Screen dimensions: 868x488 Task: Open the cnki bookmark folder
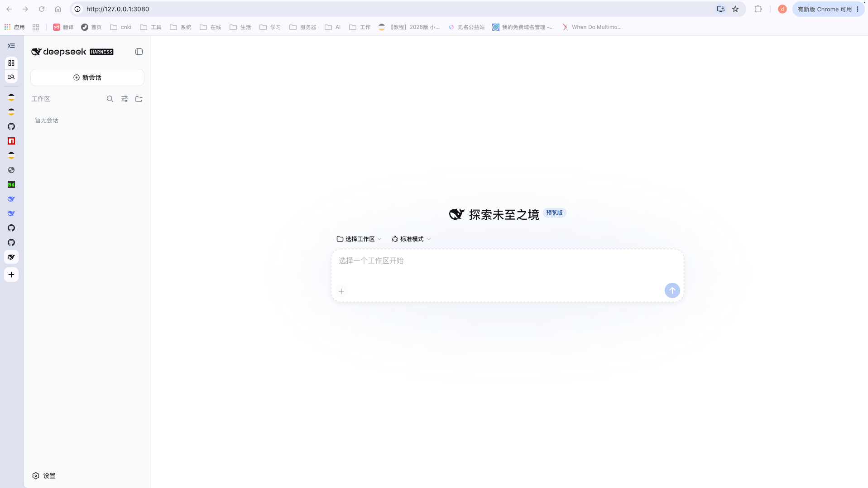pos(121,27)
